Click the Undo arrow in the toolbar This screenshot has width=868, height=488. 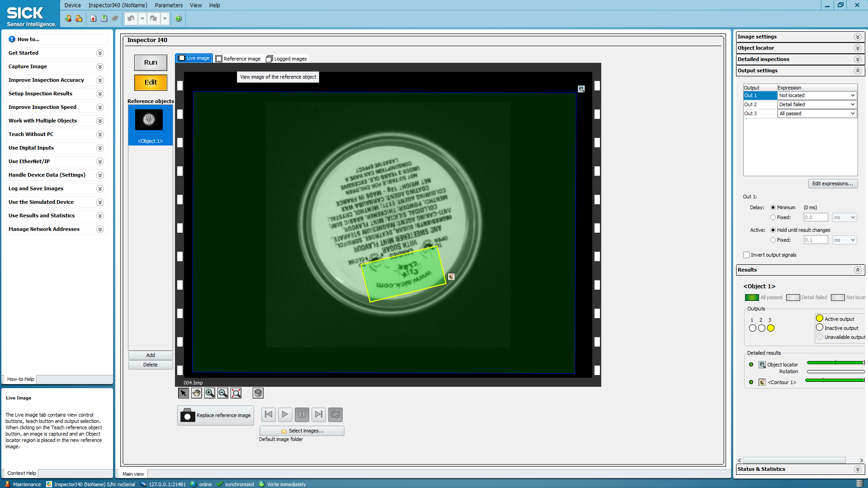tap(131, 19)
